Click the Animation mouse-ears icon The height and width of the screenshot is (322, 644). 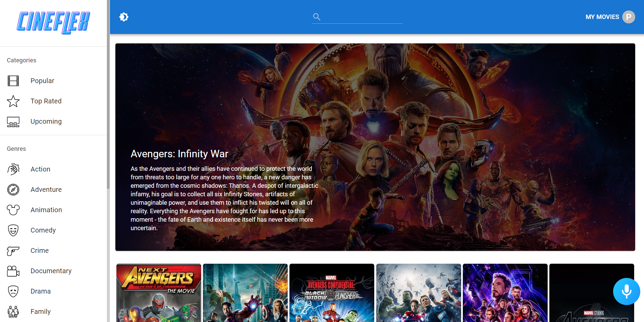[13, 210]
